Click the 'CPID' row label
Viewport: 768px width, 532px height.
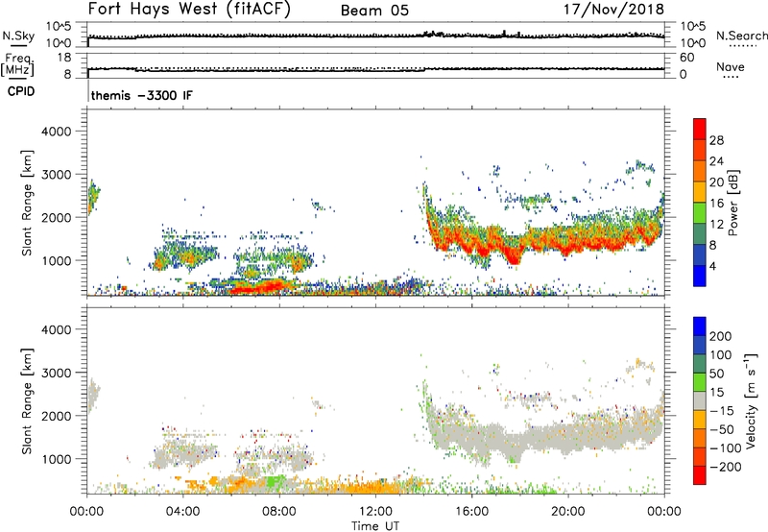21,91
